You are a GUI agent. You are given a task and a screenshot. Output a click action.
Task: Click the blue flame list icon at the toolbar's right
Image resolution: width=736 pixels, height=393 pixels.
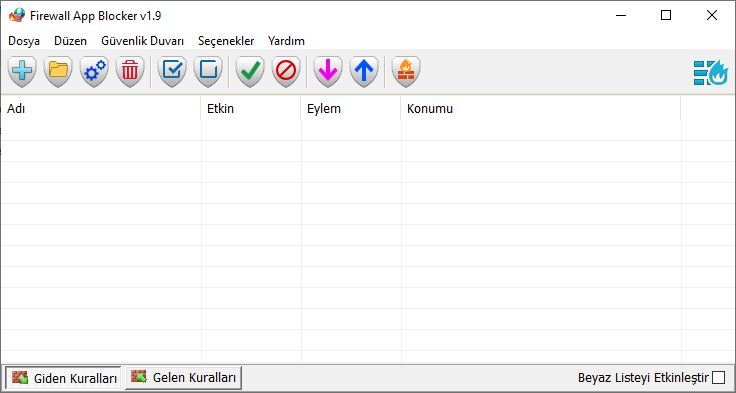click(x=711, y=73)
